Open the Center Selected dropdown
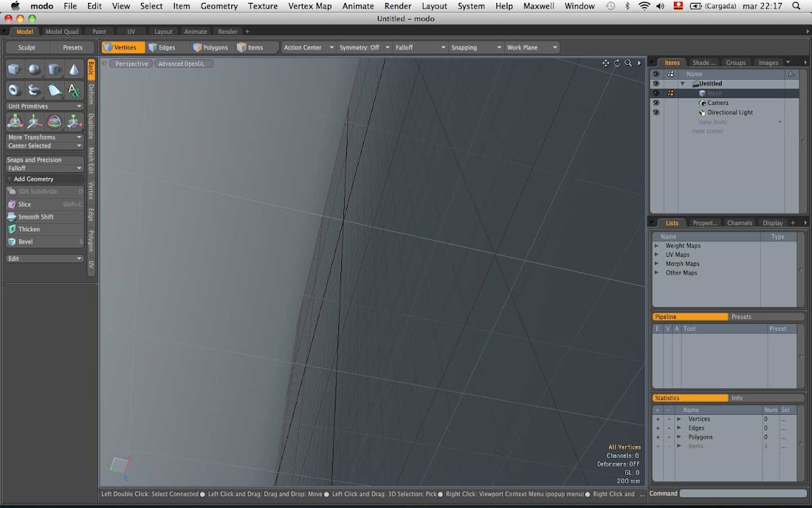812x508 pixels. pos(44,145)
